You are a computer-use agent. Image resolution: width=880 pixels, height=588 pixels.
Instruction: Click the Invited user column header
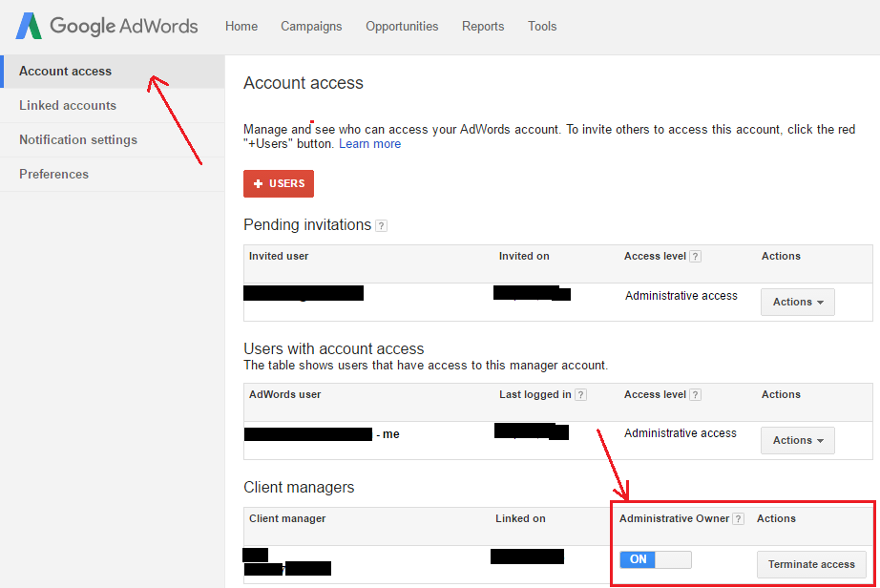(x=279, y=256)
